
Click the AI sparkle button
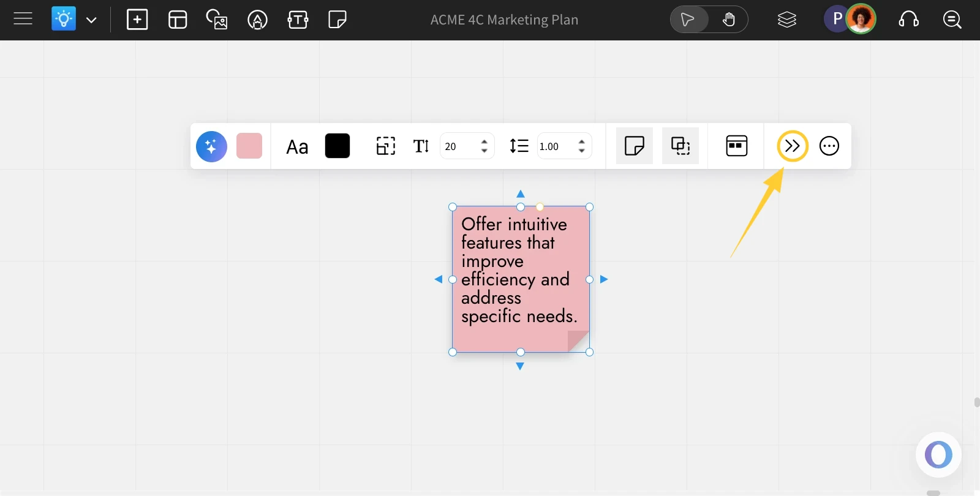tap(211, 146)
